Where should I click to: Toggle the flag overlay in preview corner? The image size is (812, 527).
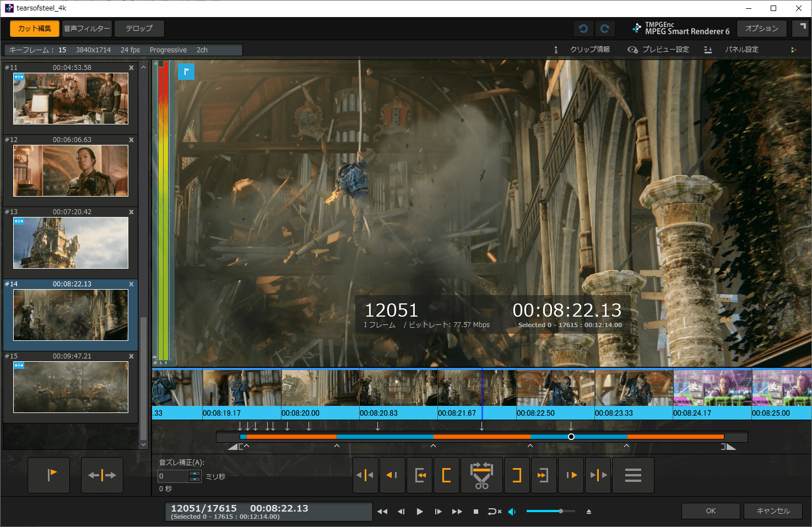(186, 72)
